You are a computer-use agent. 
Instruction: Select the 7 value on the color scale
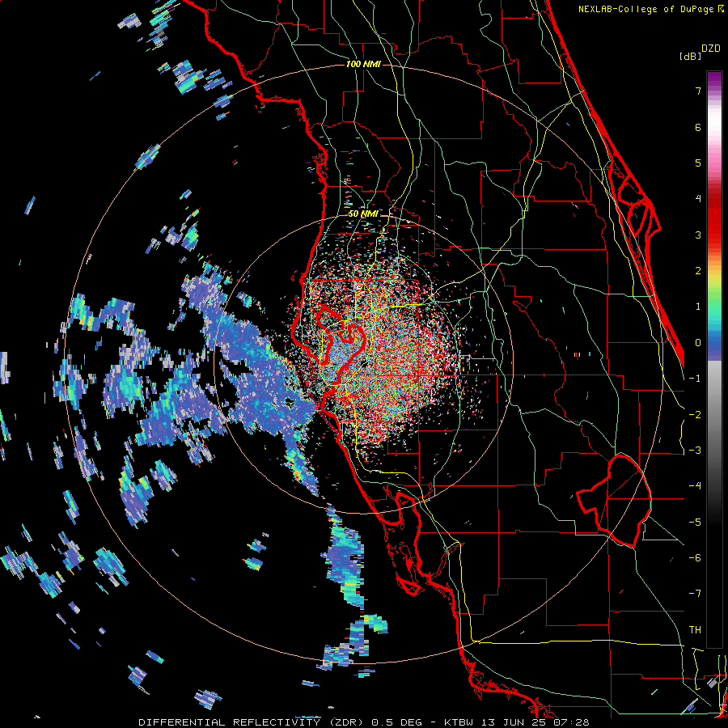[x=698, y=91]
